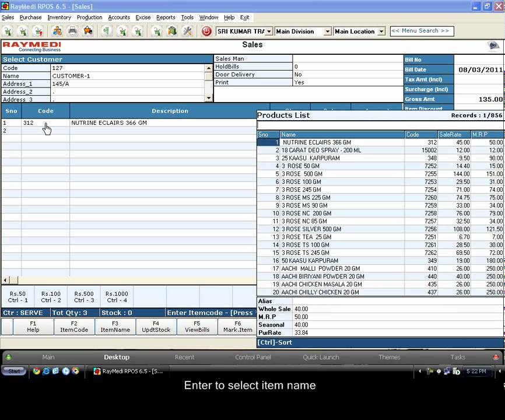Expand hidden system tray icons arrow
This screenshot has height=420, width=505.
click(x=420, y=371)
